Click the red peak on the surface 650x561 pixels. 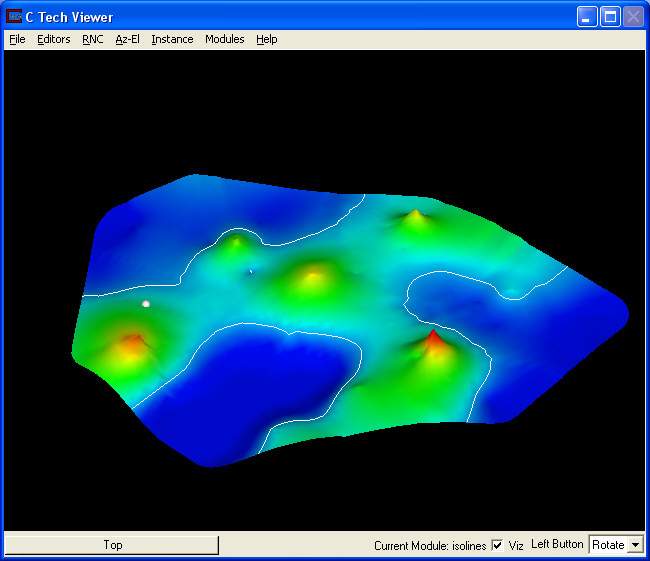[x=433, y=337]
